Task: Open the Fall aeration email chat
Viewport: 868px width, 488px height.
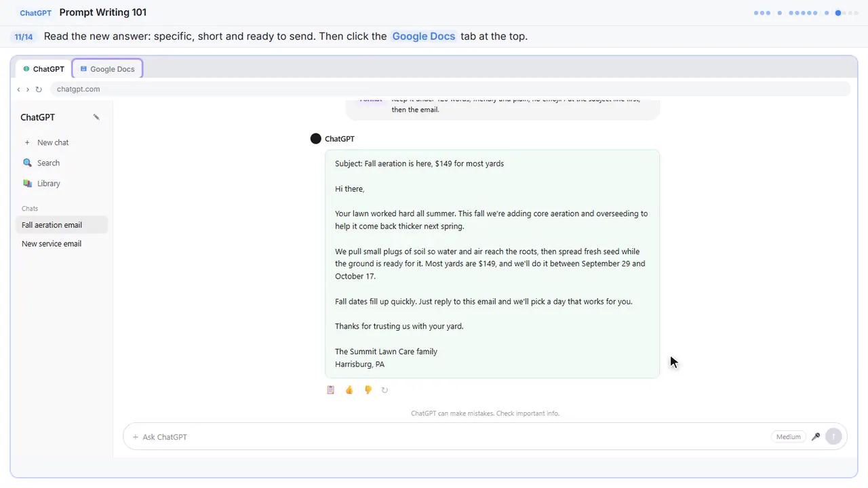Action: pyautogui.click(x=62, y=225)
